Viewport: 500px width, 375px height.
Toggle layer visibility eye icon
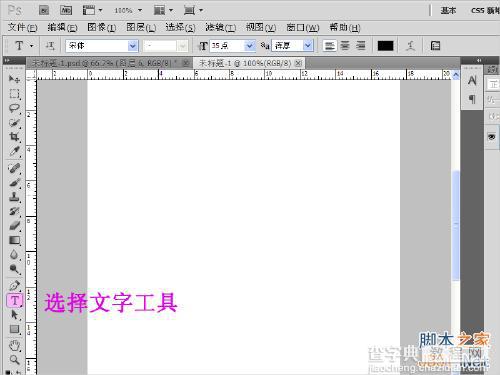click(x=491, y=137)
